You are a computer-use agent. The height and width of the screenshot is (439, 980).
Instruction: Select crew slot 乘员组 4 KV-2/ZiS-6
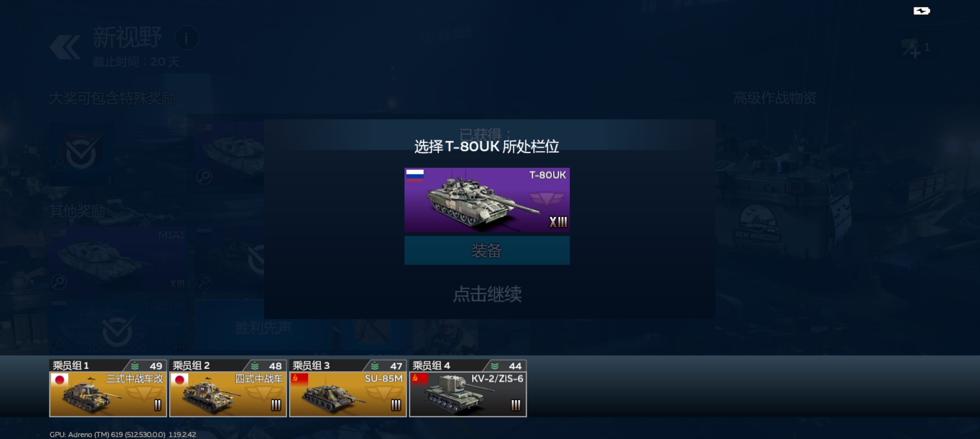(x=468, y=388)
